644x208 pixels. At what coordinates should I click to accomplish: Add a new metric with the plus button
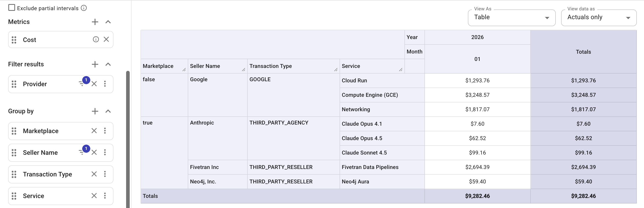click(95, 22)
